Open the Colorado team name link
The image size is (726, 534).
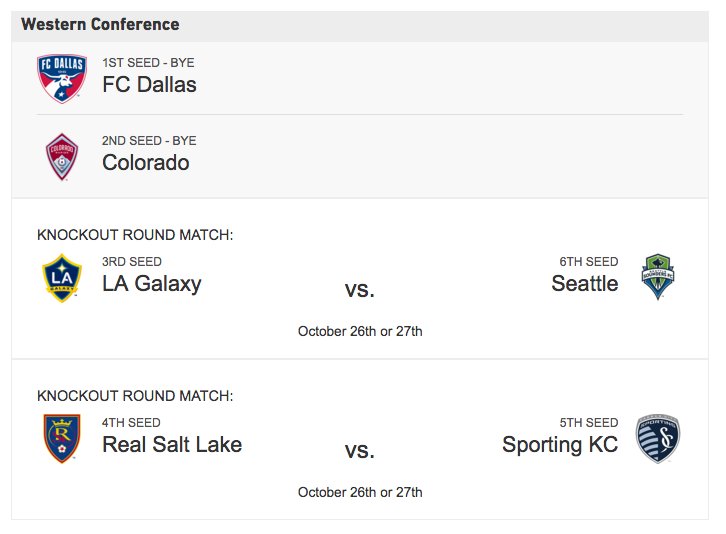pos(146,163)
